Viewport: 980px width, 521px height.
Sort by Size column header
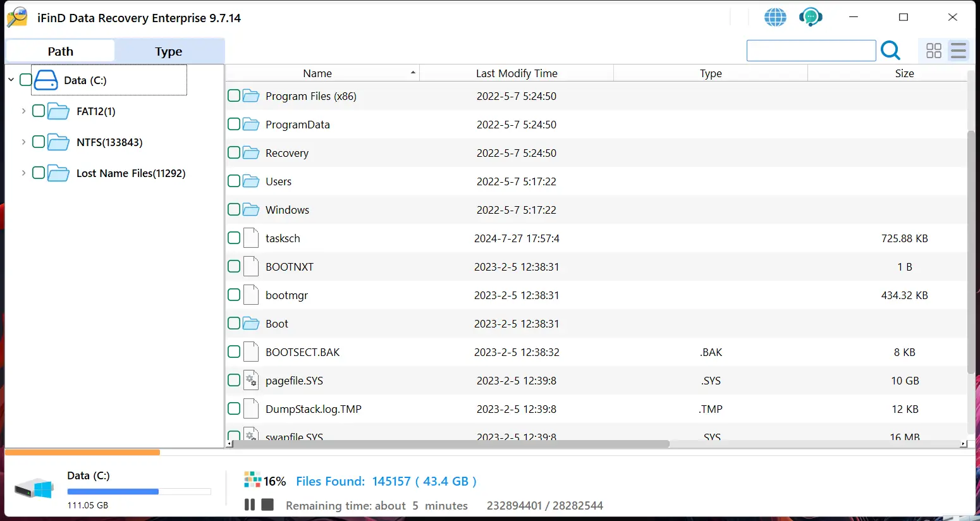pyautogui.click(x=904, y=73)
